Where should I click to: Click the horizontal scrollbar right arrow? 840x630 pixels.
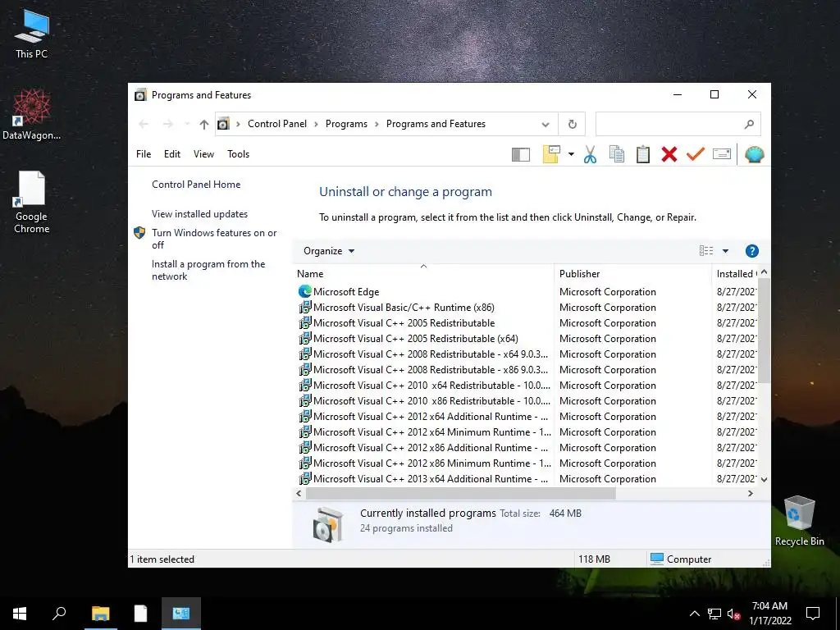tap(751, 493)
